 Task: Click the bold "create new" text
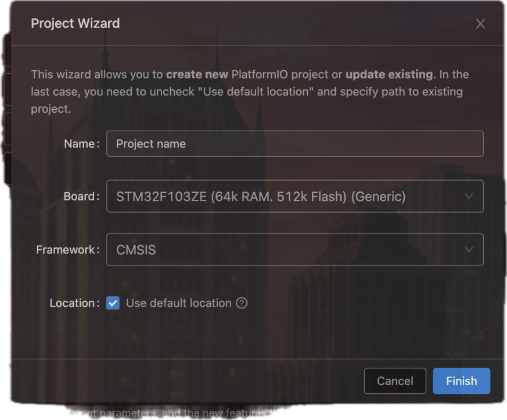(197, 74)
